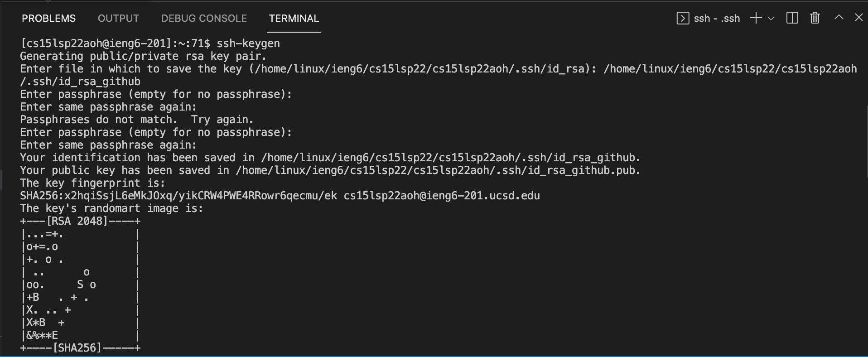Click the SHA256 key fingerprint line
Screen dimensions: 868x357
coord(280,196)
